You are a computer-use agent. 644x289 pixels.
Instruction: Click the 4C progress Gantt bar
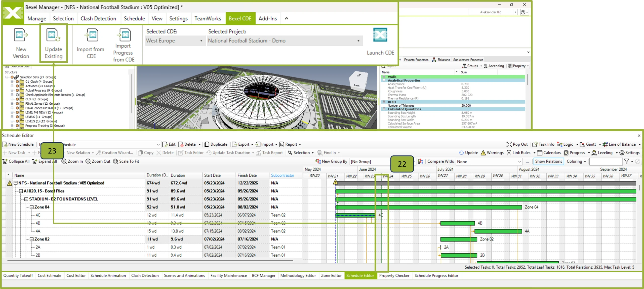click(355, 215)
